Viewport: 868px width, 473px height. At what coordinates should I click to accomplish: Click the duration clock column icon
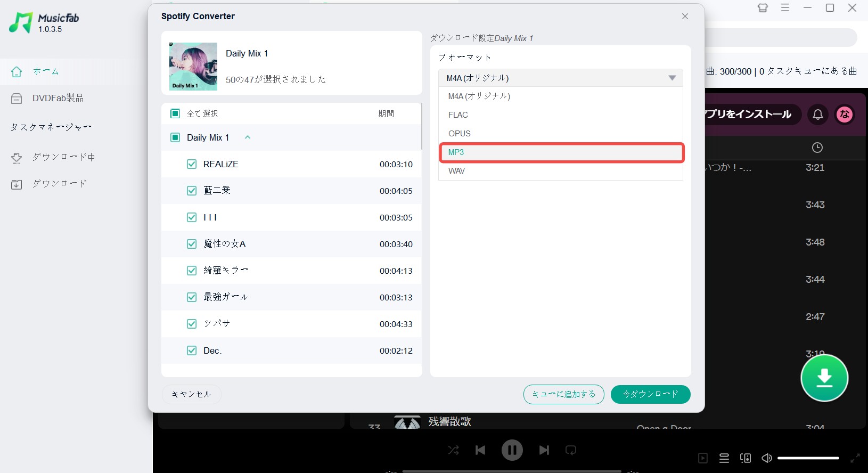pyautogui.click(x=817, y=148)
